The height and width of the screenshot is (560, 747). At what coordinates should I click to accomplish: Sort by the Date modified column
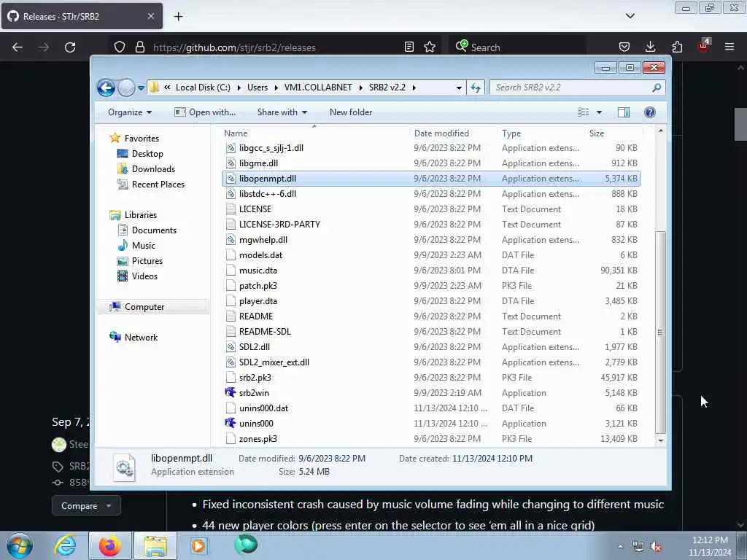(x=441, y=133)
